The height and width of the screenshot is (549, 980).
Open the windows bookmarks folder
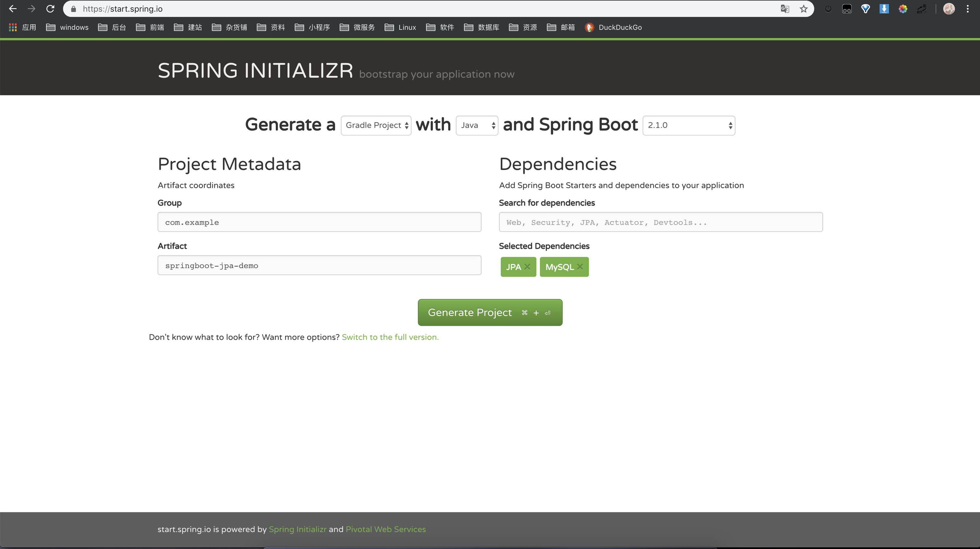pos(67,28)
